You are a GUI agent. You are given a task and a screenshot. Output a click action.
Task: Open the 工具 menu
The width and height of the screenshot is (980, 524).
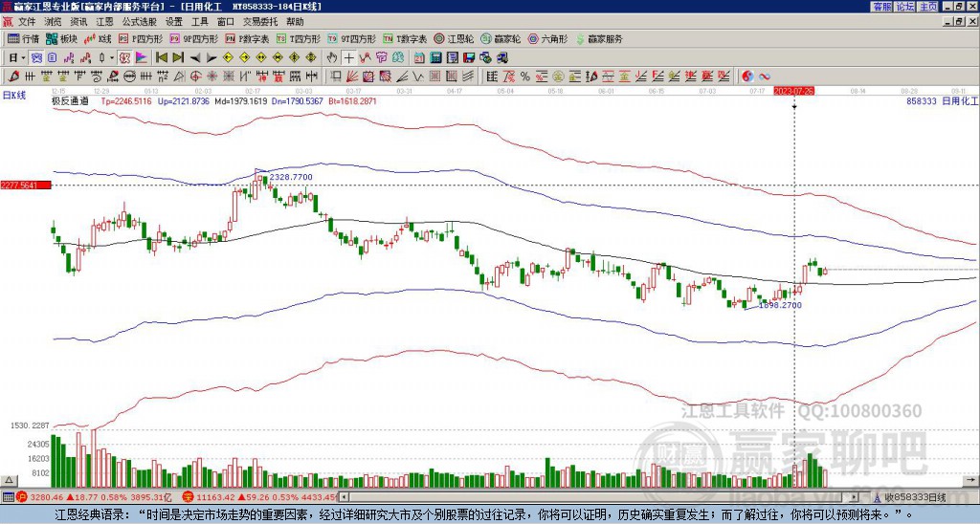(x=200, y=22)
